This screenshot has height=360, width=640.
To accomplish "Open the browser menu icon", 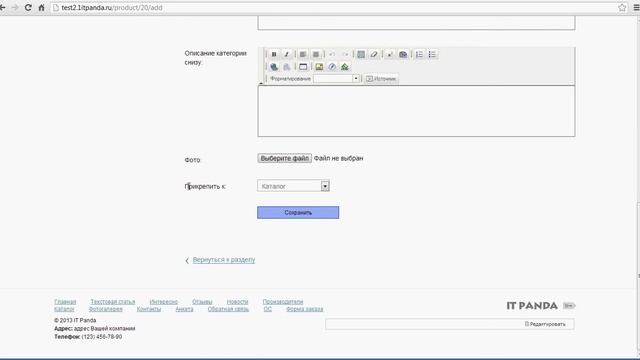I will pyautogui.click(x=636, y=7).
